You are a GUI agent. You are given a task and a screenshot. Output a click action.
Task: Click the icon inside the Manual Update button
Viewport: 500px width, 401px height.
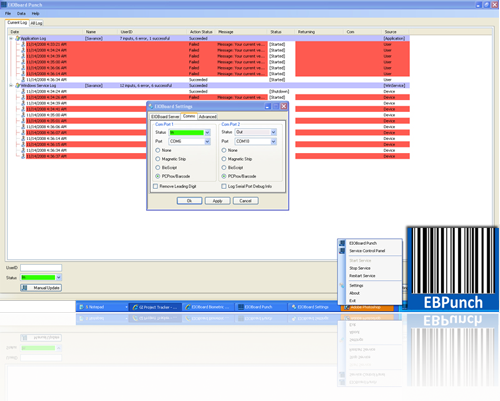click(x=24, y=288)
